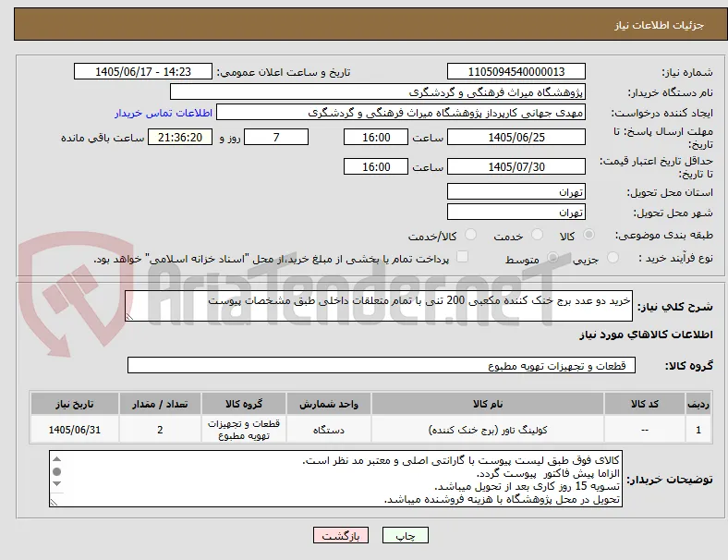The height and width of the screenshot is (560, 728).
Task: Click the row number cell 1
Action: pyautogui.click(x=698, y=430)
